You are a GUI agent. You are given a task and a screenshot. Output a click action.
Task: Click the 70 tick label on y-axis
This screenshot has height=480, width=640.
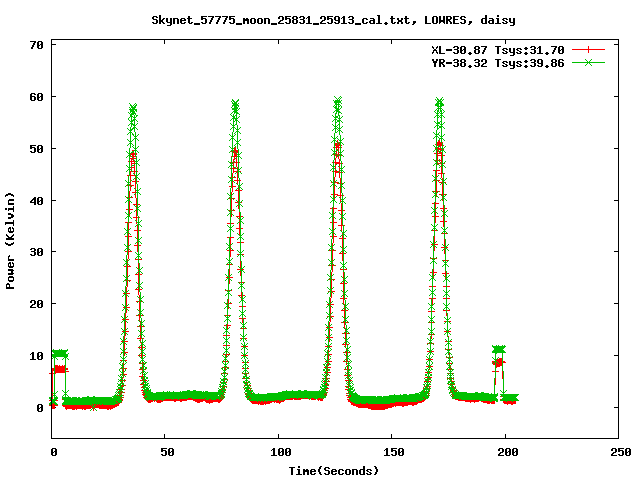[35, 46]
